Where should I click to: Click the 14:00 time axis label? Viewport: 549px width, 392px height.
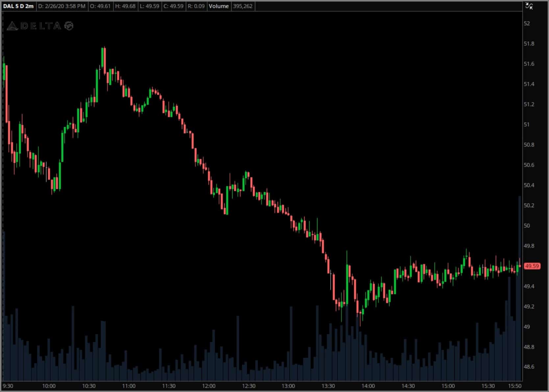368,386
